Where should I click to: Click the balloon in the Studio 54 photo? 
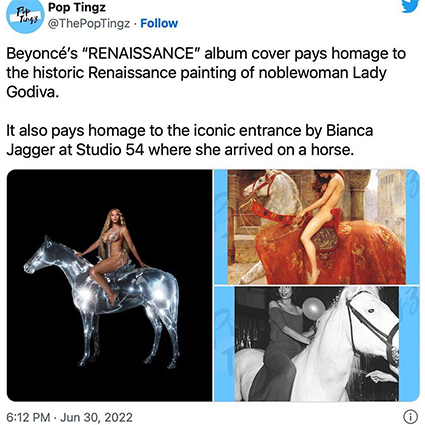(314, 308)
